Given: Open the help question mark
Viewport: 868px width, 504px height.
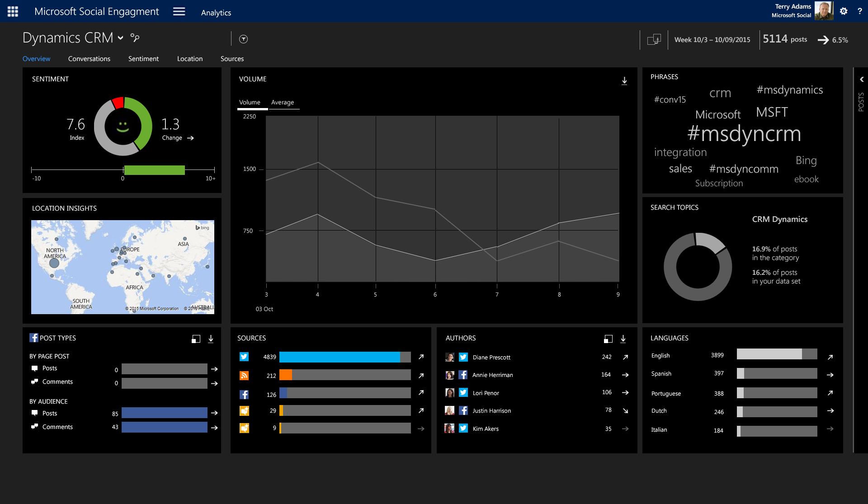Looking at the screenshot, I should click(x=859, y=11).
